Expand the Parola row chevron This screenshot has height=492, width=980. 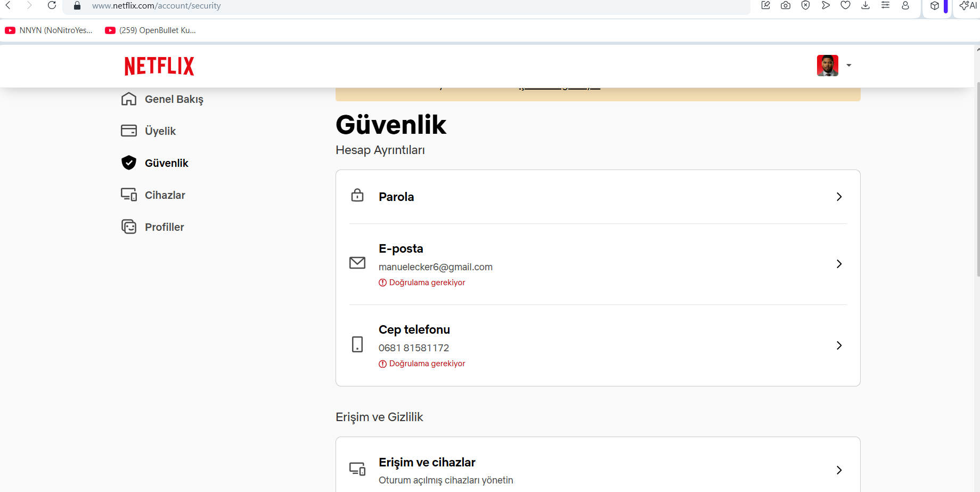(x=839, y=197)
